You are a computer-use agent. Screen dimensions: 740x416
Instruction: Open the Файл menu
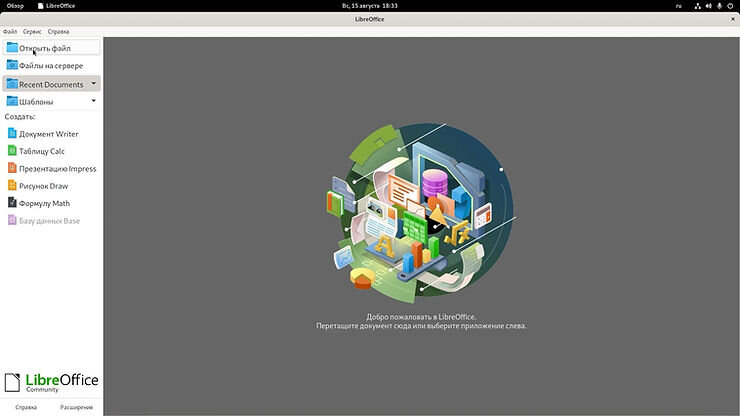click(10, 32)
